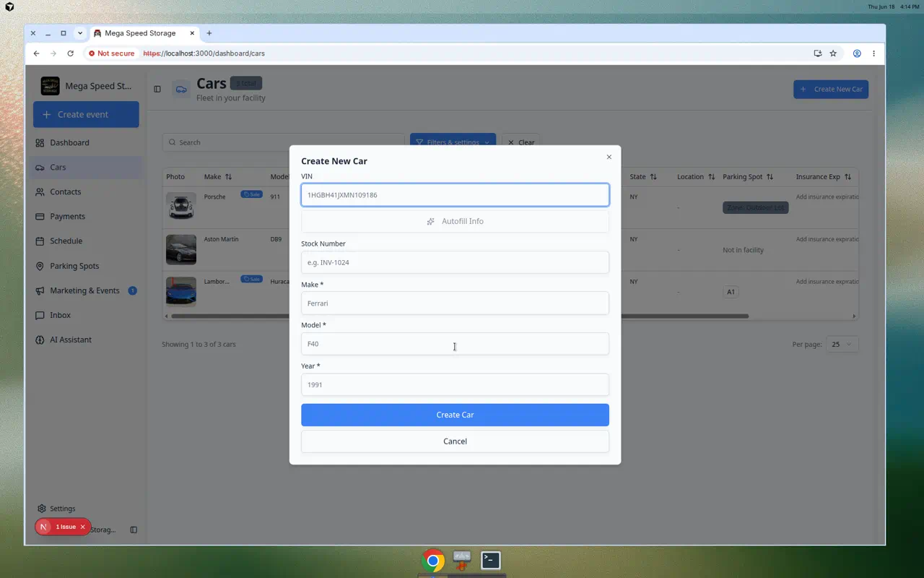Image resolution: width=924 pixels, height=578 pixels.
Task: Bookmark this page star icon
Action: click(x=833, y=53)
